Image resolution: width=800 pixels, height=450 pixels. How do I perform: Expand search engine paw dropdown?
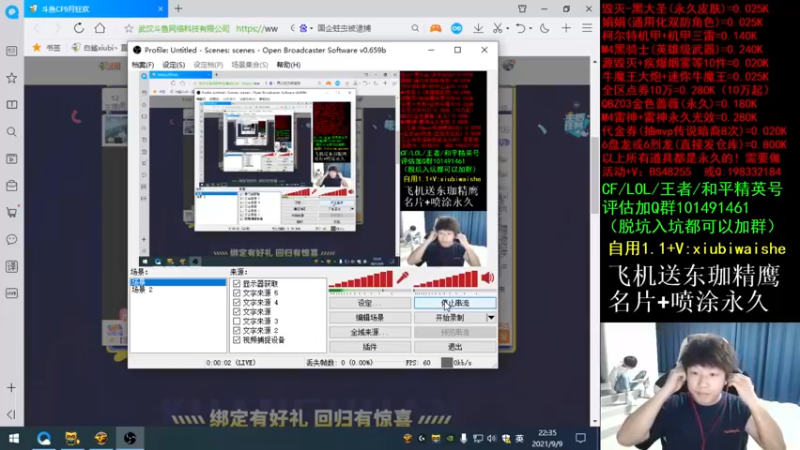tap(311, 29)
